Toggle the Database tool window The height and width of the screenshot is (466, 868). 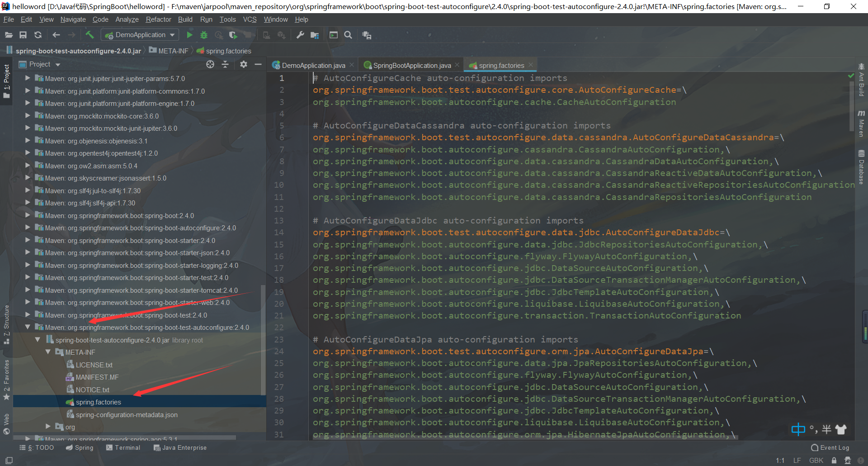tap(861, 167)
